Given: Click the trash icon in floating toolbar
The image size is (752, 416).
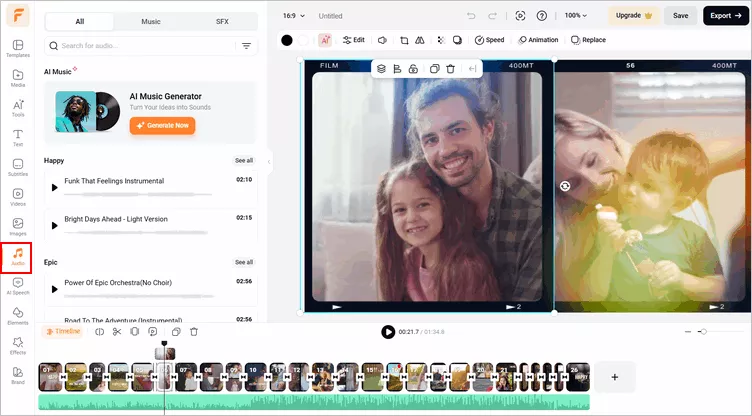Looking at the screenshot, I should (450, 69).
